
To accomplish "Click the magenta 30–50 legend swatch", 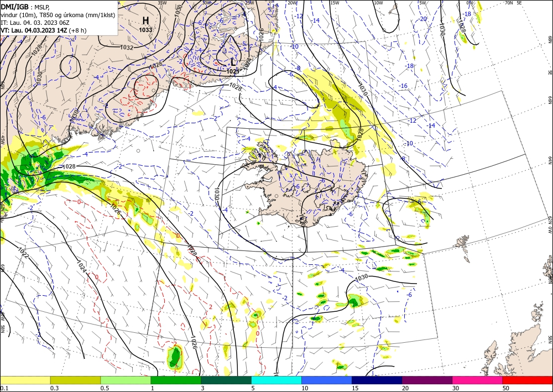I will click(x=478, y=380).
